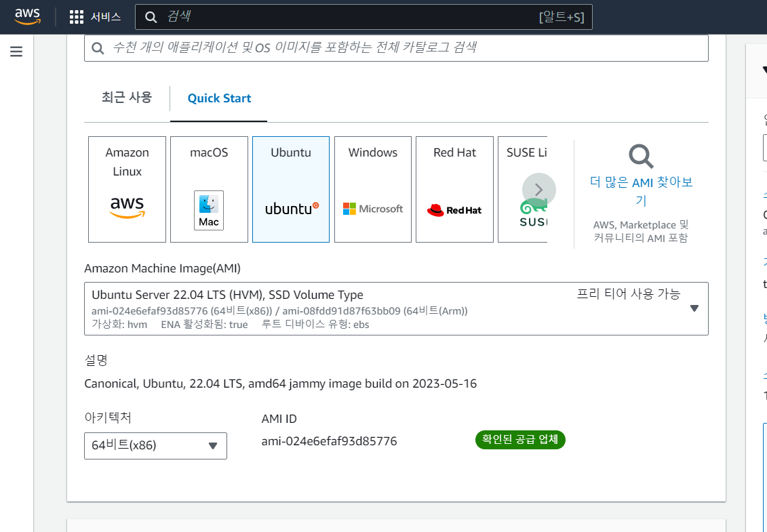Select the macOS AMI card

tap(209, 189)
